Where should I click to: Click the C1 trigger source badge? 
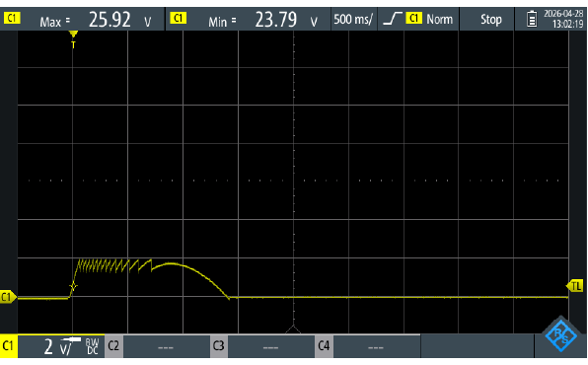pos(414,18)
